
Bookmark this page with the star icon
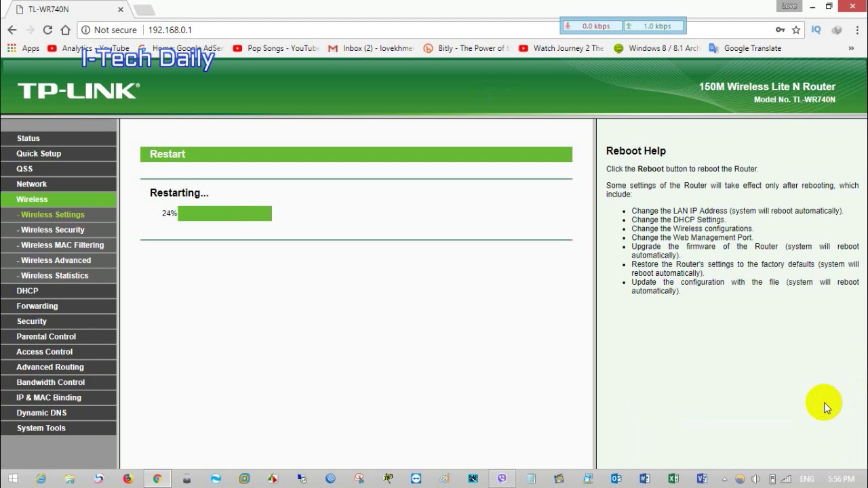tap(796, 30)
